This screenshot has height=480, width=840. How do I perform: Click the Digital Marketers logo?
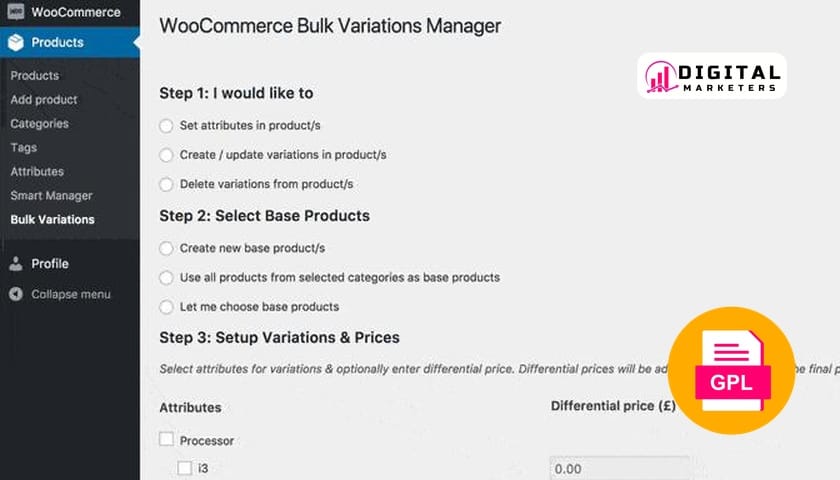(712, 76)
